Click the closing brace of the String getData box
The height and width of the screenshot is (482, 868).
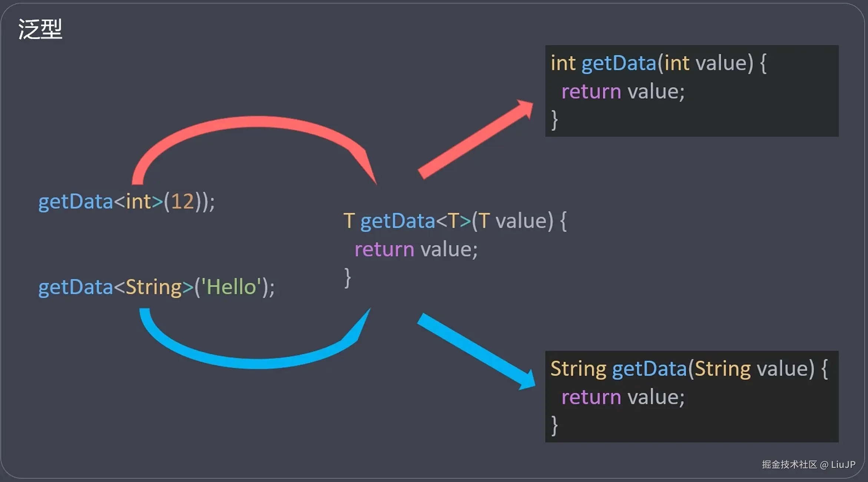tap(554, 425)
